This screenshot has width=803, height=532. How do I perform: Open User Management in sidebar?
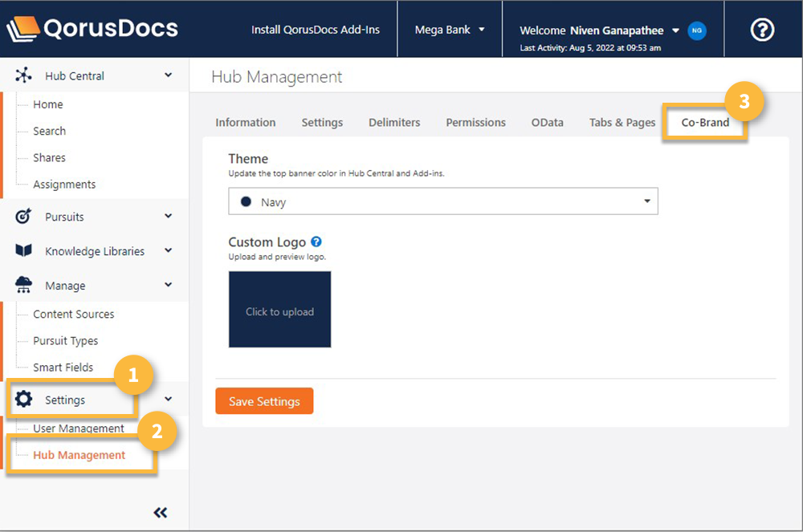coord(79,428)
